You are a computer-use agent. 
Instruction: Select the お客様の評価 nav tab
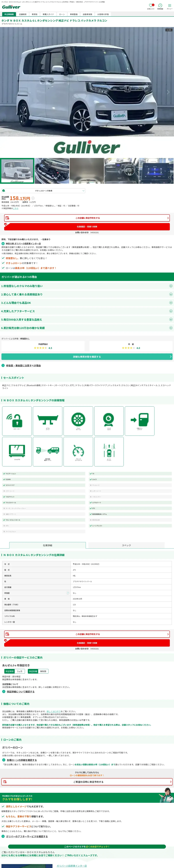pos(103,14)
